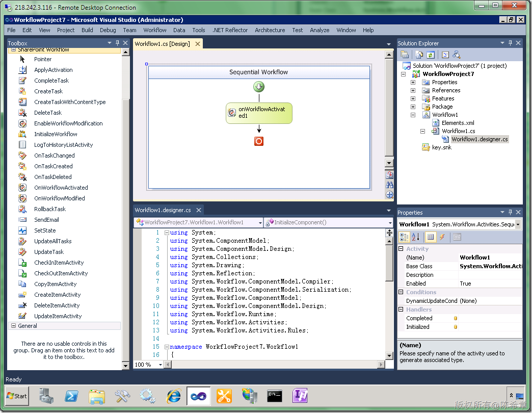This screenshot has height=413, width=532.
Task: Open the Architecture menu
Action: (270, 30)
